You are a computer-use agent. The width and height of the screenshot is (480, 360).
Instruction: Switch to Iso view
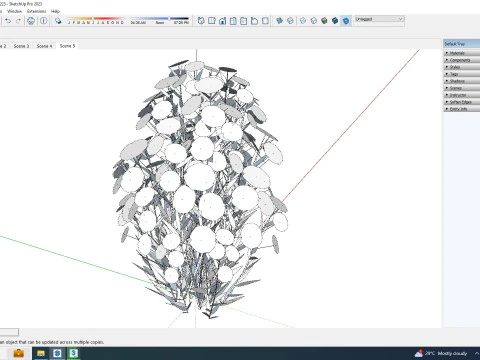pyautogui.click(x=201, y=21)
